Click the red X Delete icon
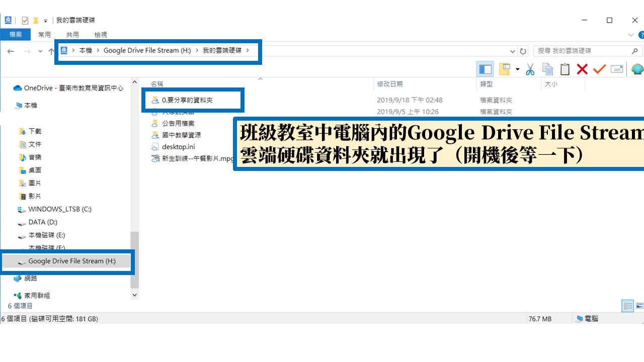Screen dimensions: 644x362 [x=582, y=69]
